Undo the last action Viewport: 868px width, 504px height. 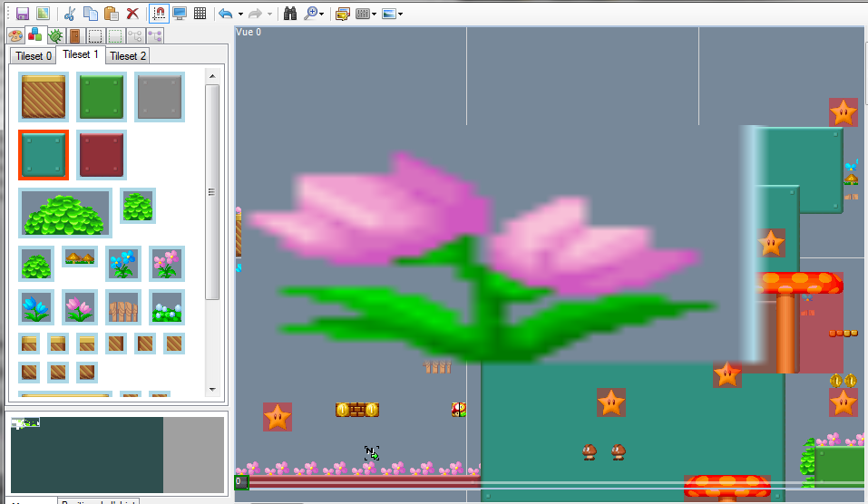click(x=225, y=14)
